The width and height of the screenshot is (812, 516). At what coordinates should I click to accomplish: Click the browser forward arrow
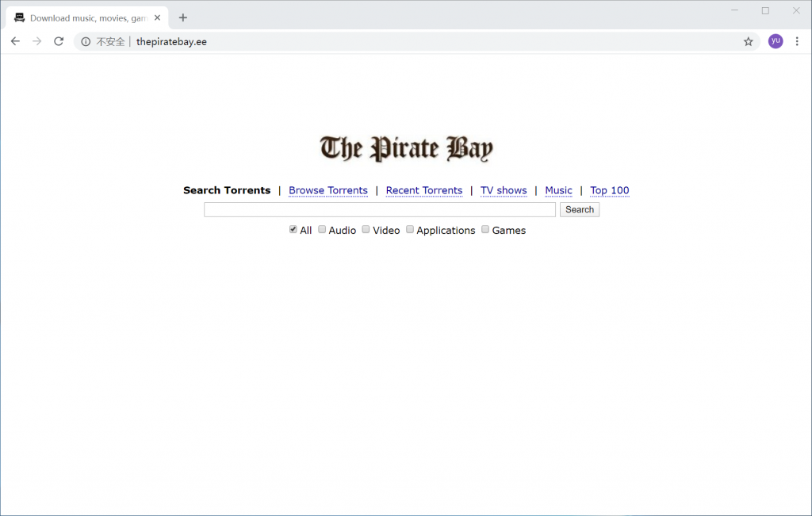pyautogui.click(x=36, y=41)
